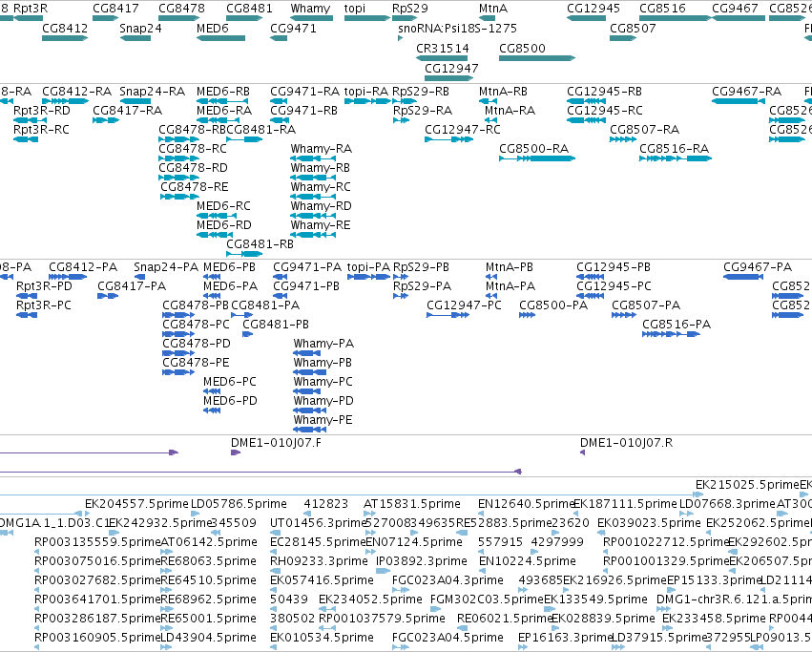Viewport: 812px width, 652px height.
Task: Click the MED6-PD protein glyph
Action: 212,410
